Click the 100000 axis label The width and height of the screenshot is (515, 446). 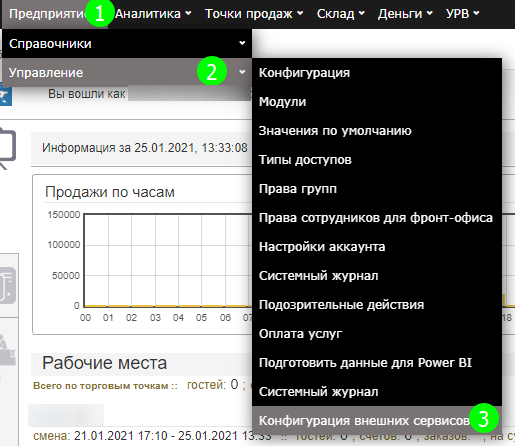click(x=64, y=245)
